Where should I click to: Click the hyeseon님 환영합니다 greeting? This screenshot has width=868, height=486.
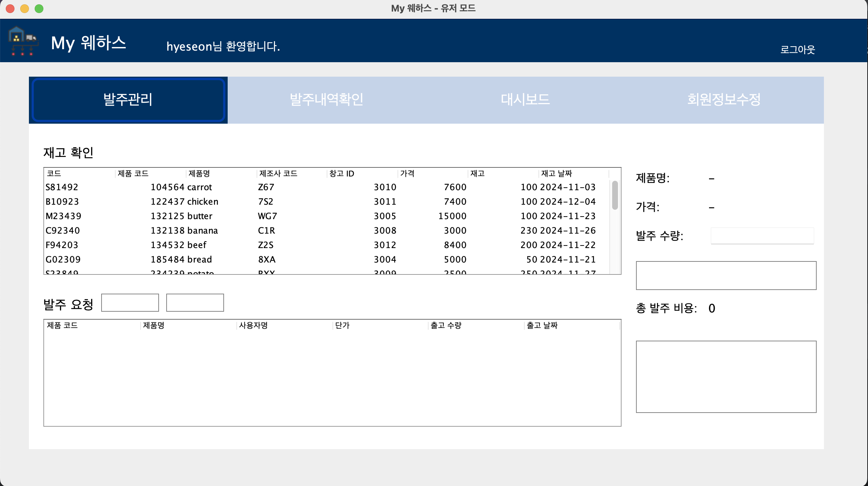223,46
